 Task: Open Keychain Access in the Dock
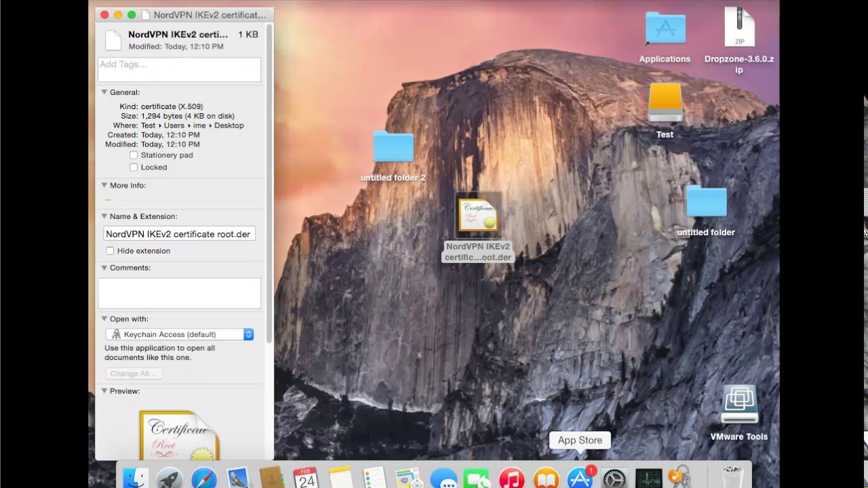(x=680, y=477)
